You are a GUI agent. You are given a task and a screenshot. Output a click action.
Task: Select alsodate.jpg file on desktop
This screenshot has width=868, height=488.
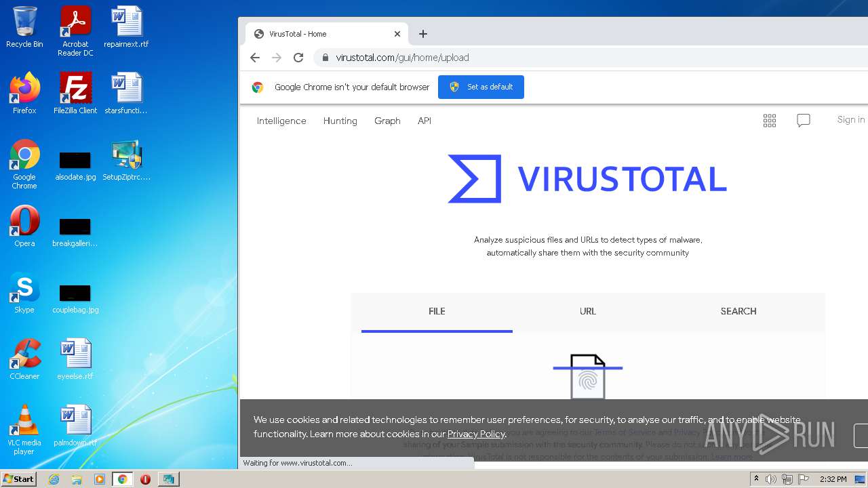coord(75,166)
